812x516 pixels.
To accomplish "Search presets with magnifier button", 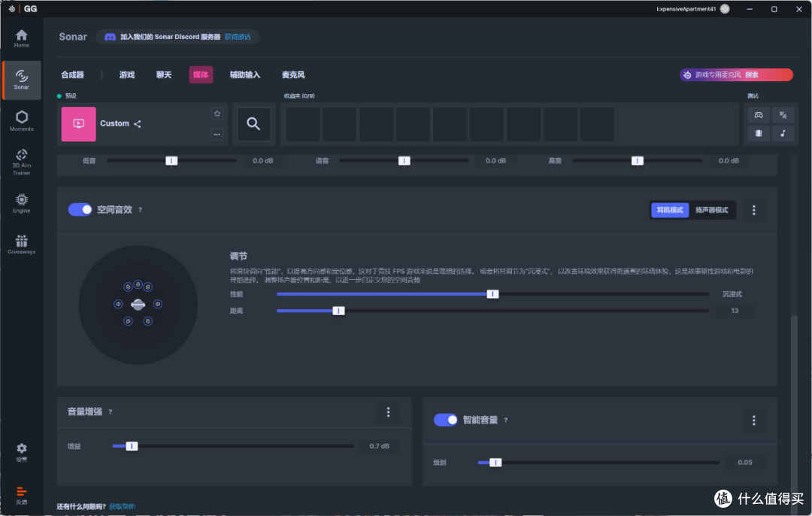I will tap(253, 124).
